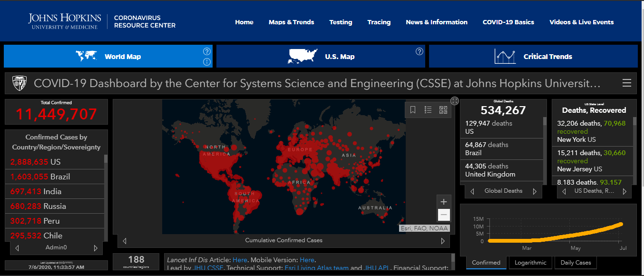Show next map layer after Cumulative Confirmed Cases
644x276 pixels.
[443, 241]
